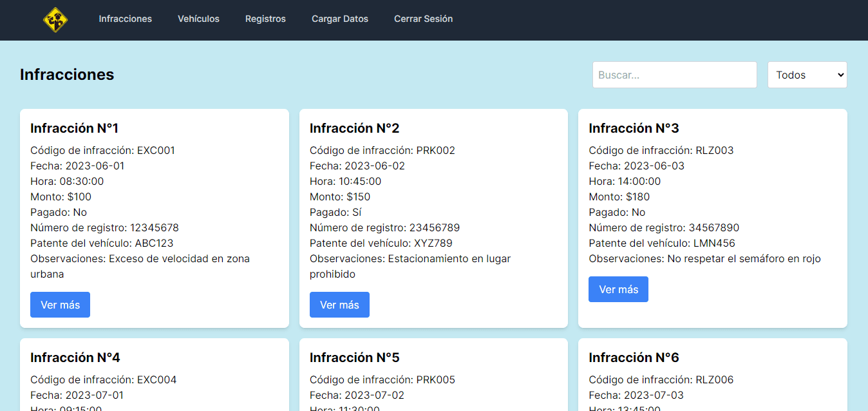868x411 pixels.
Task: Open details for Infracción N°3
Action: tap(618, 289)
